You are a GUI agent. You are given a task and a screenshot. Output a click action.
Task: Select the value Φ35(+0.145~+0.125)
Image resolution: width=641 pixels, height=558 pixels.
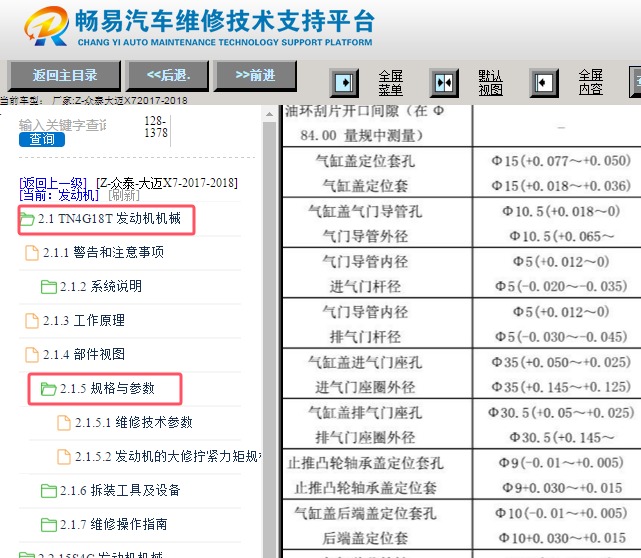(561, 387)
